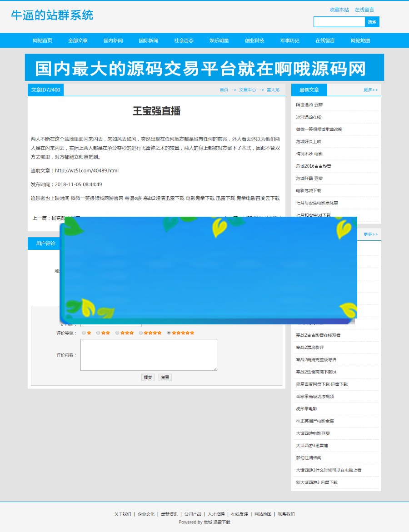Click the 评价内容 comment textarea
The image size is (409, 532).
tap(149, 355)
